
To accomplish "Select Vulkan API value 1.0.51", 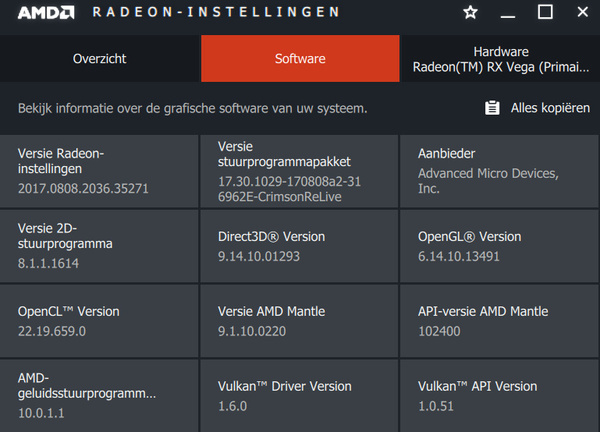I will [436, 406].
